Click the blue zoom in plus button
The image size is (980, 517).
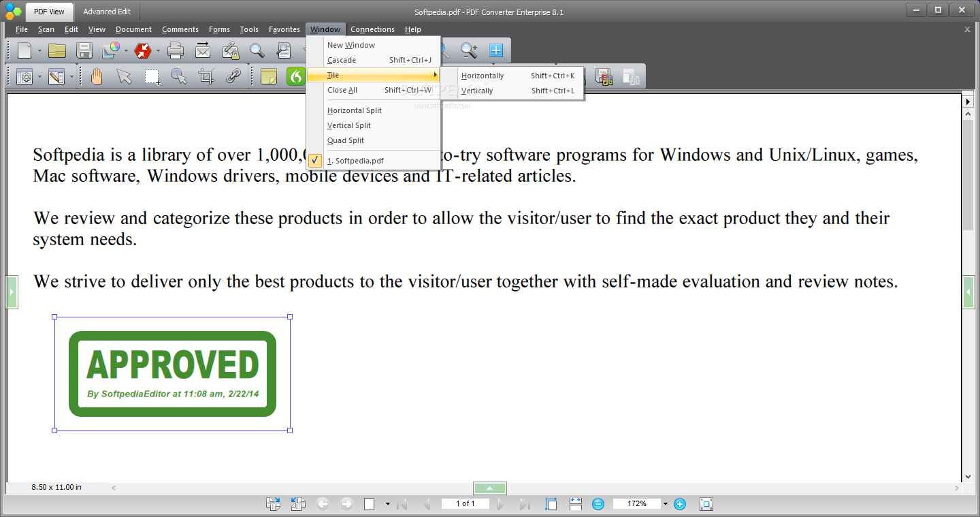click(x=679, y=504)
